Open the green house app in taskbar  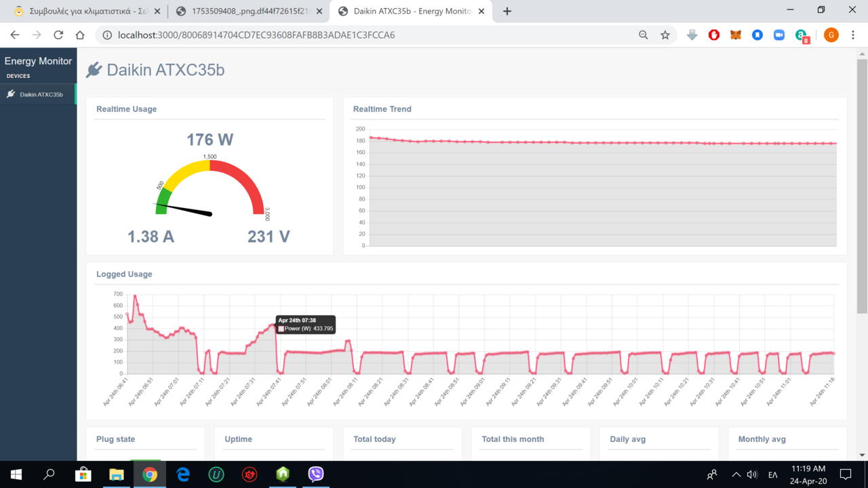(283, 474)
